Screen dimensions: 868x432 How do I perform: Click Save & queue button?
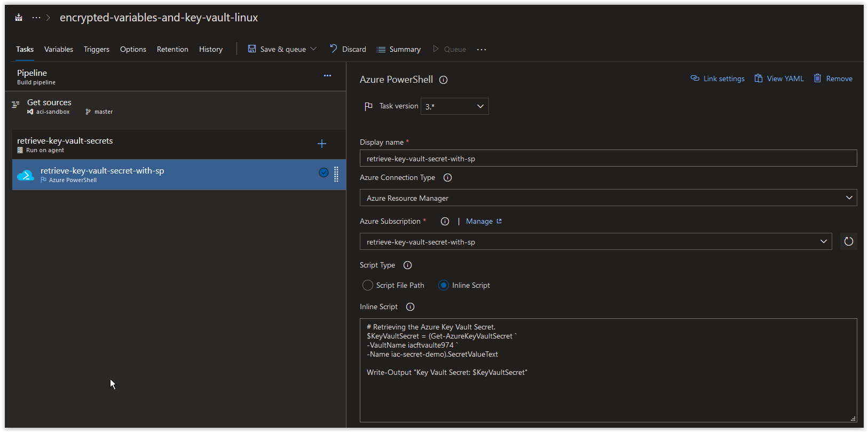[277, 49]
